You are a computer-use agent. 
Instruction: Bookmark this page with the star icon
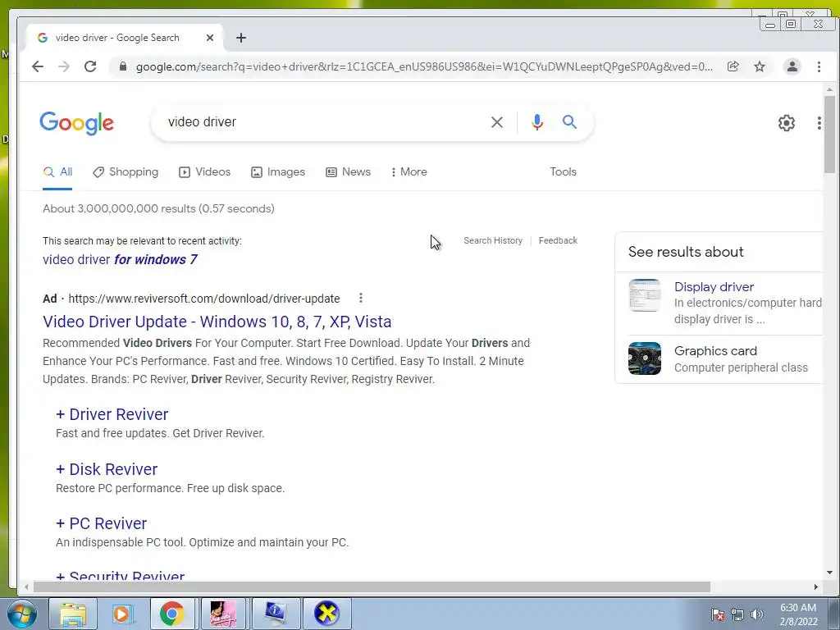point(760,66)
